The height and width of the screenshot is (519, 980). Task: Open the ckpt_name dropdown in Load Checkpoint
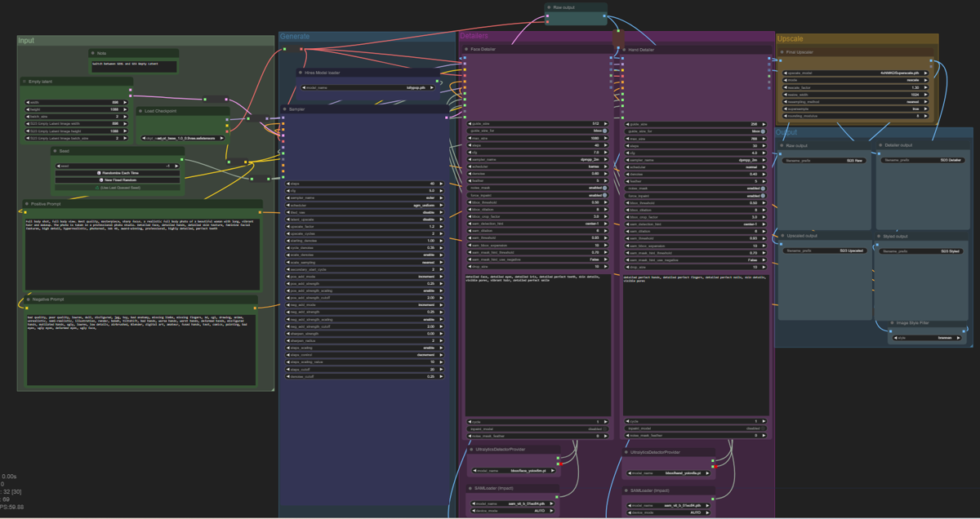click(x=182, y=138)
